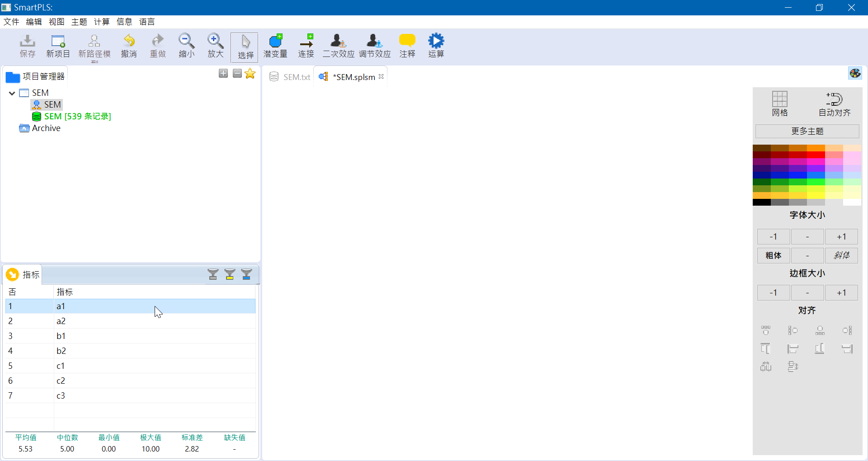Click the indicators filter icon with blue bar
Viewport: 868px width, 461px height.
(x=246, y=274)
